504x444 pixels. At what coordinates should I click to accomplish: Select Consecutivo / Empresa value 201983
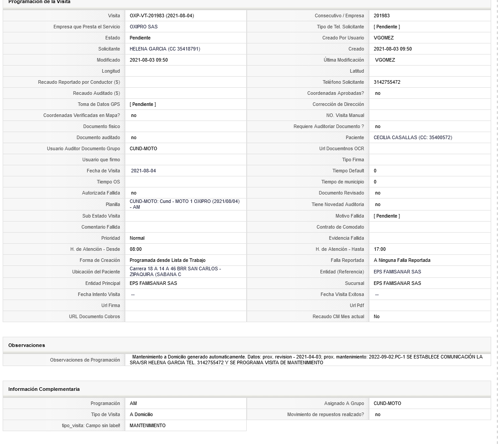point(381,16)
